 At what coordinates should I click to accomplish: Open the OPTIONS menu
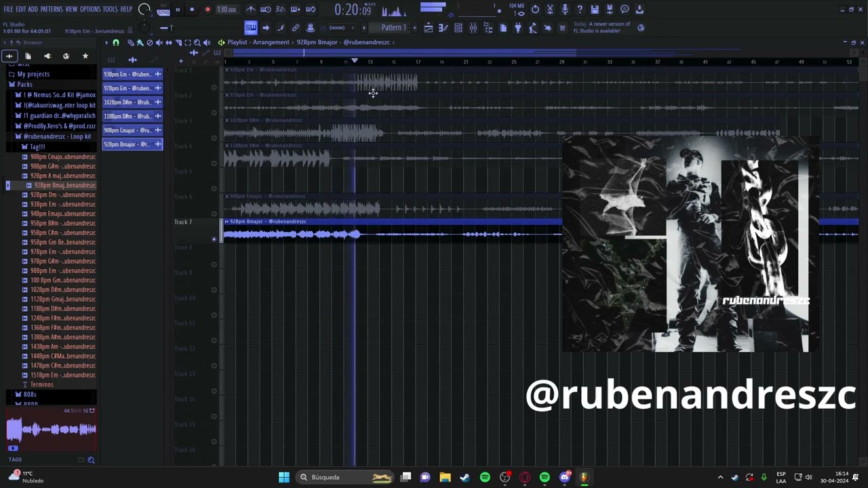pyautogui.click(x=90, y=9)
